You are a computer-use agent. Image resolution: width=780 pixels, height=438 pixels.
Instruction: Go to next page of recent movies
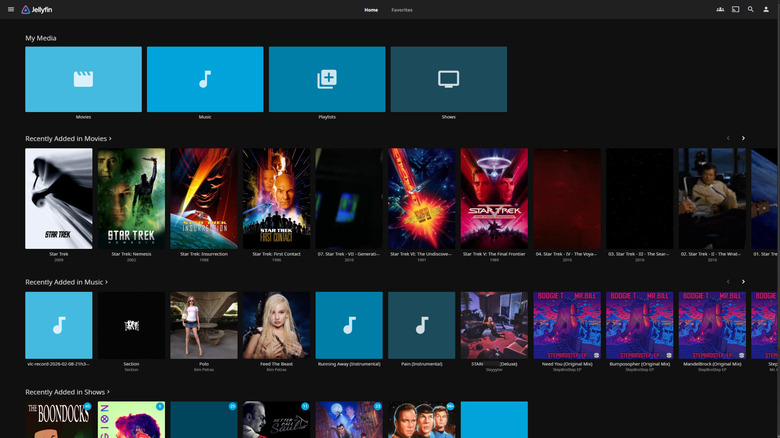click(743, 138)
